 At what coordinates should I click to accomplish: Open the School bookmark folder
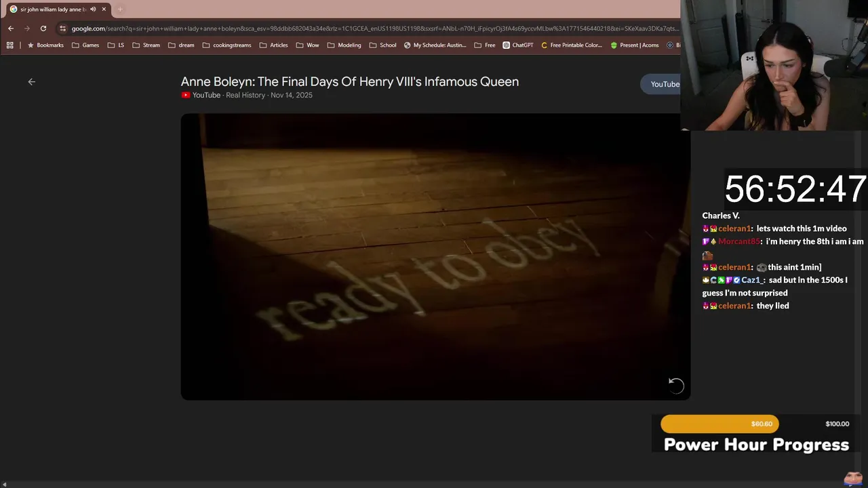[382, 45]
